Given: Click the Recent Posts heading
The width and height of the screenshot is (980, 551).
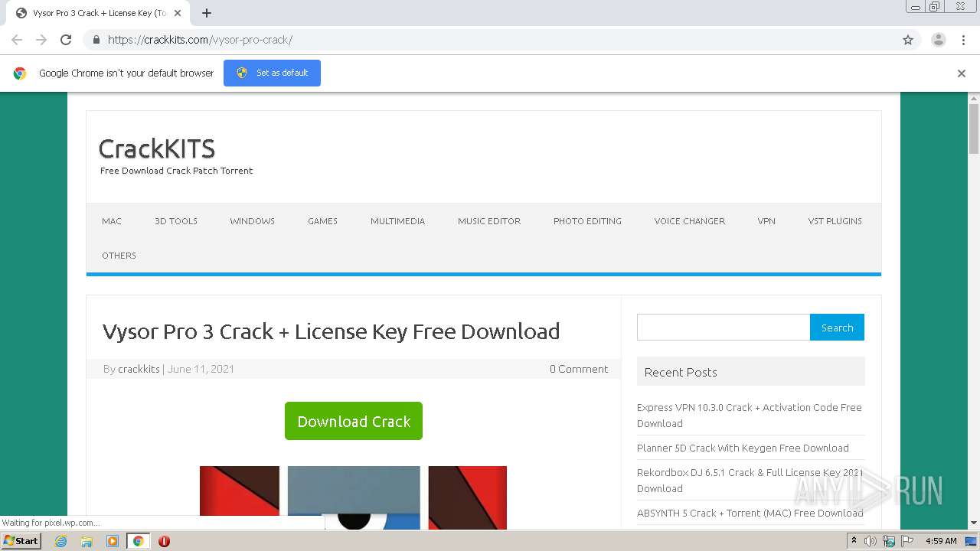Looking at the screenshot, I should [x=681, y=372].
